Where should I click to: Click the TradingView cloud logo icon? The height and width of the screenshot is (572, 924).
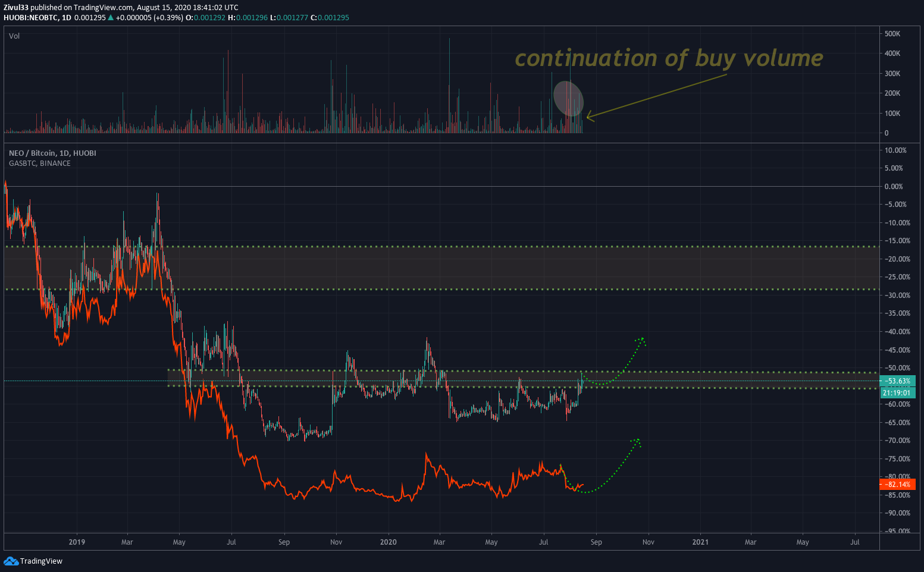pos(11,561)
